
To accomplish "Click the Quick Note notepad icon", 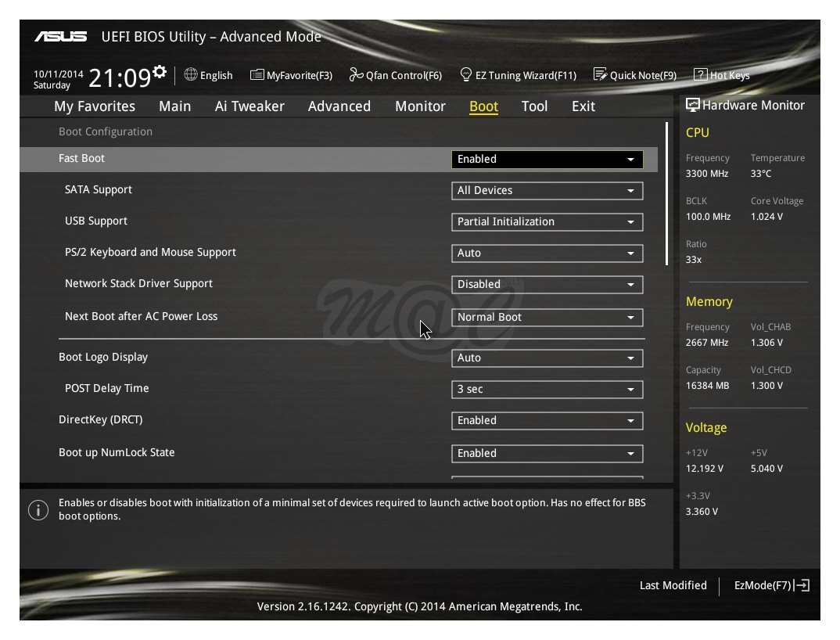I will click(600, 74).
